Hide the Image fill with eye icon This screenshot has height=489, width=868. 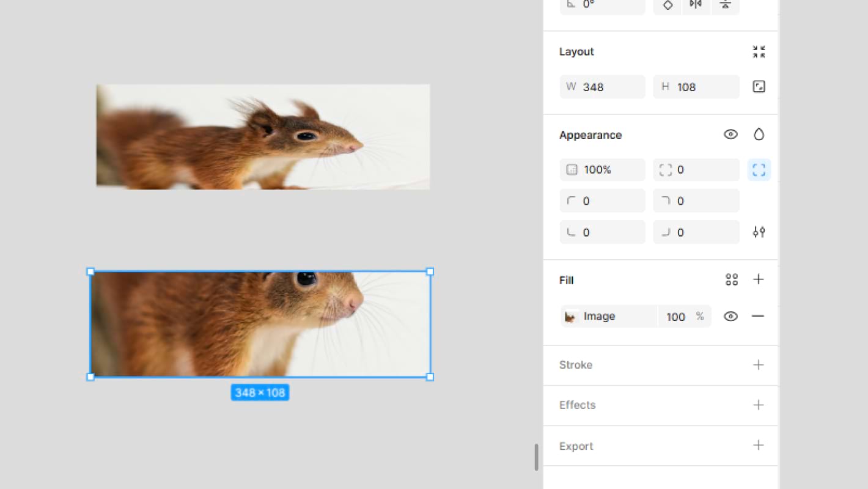[730, 316]
